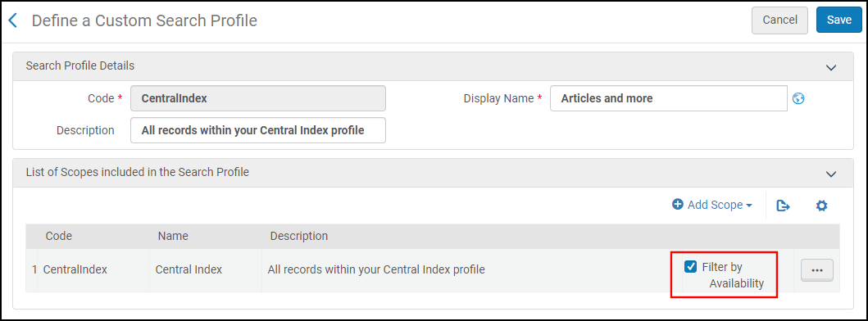Open the Add Scope dropdown
The image size is (868, 321).
712,205
